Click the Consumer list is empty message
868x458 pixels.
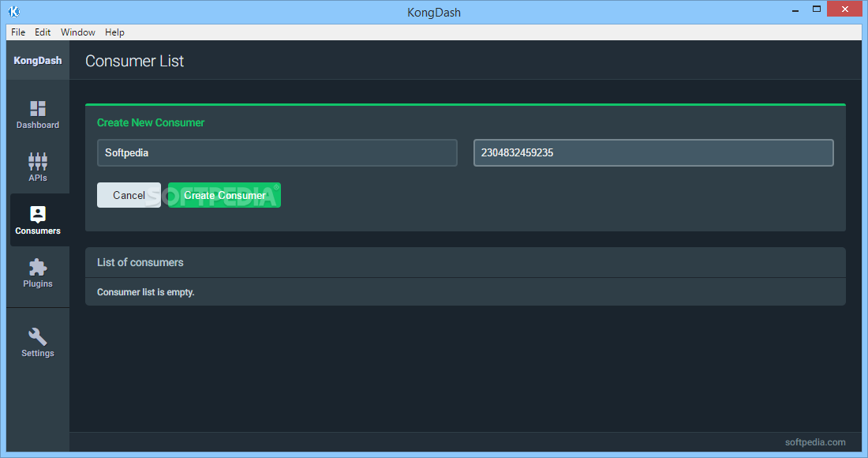click(146, 292)
